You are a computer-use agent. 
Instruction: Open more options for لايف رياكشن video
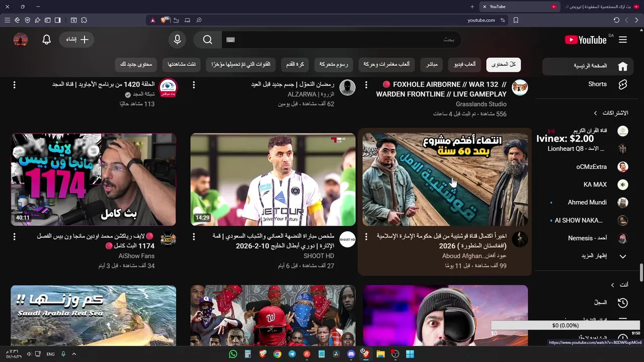coord(14,236)
